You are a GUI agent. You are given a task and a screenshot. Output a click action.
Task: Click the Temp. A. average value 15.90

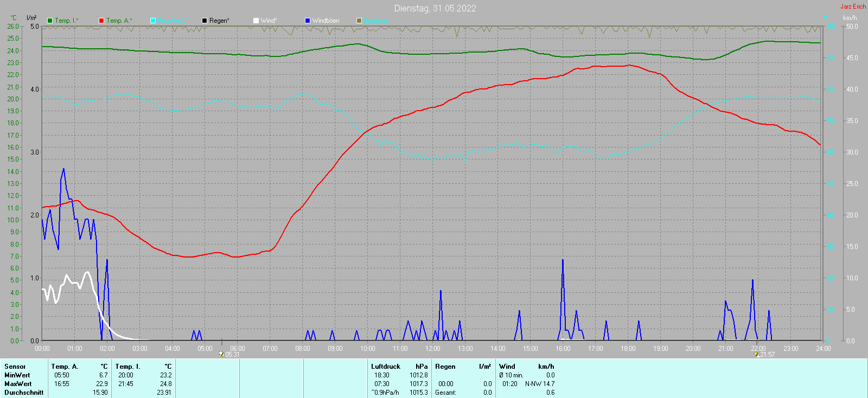coord(100,393)
